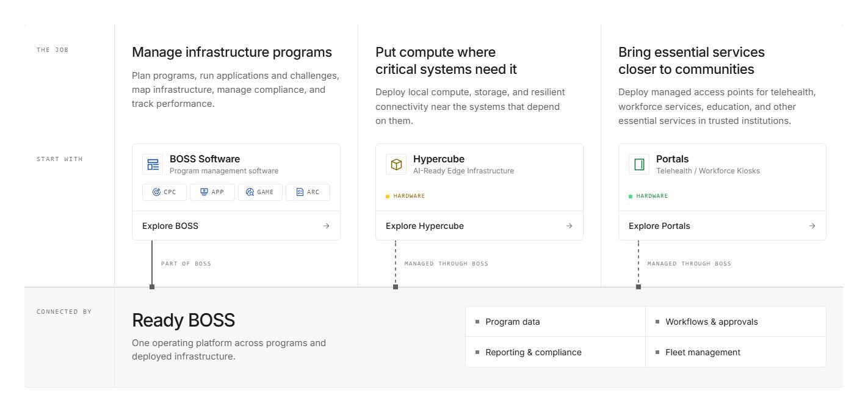Click the Manage infrastructure programs heading
Viewport: 868px width, 412px height.
click(232, 52)
